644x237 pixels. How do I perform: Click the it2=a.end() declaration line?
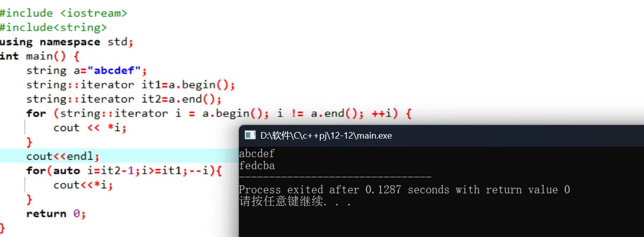coord(124,99)
